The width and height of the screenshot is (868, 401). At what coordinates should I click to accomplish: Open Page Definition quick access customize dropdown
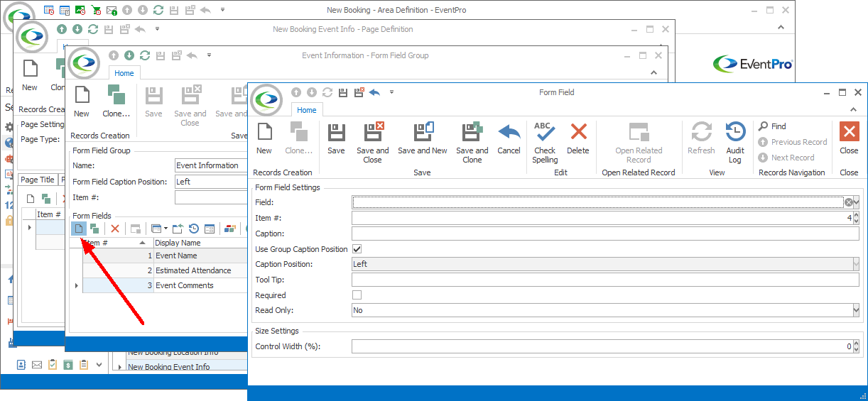point(157,29)
